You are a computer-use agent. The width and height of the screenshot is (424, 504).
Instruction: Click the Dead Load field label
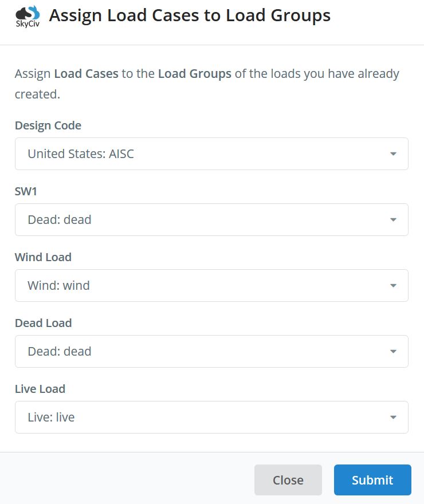point(44,324)
